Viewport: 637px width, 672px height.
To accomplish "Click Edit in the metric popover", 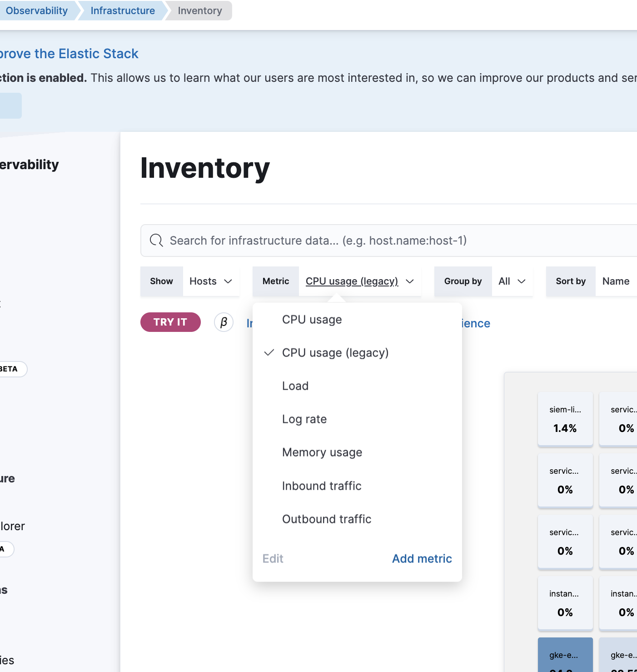I will 273,559.
